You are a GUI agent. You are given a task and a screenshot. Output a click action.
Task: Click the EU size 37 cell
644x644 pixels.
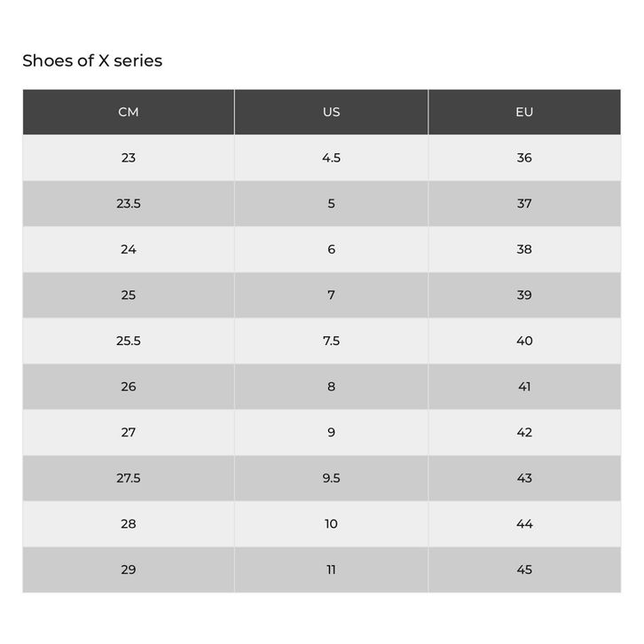pos(524,203)
